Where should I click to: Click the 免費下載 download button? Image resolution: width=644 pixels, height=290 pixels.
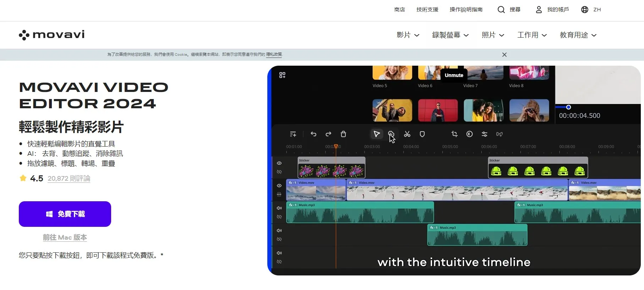pyautogui.click(x=65, y=214)
